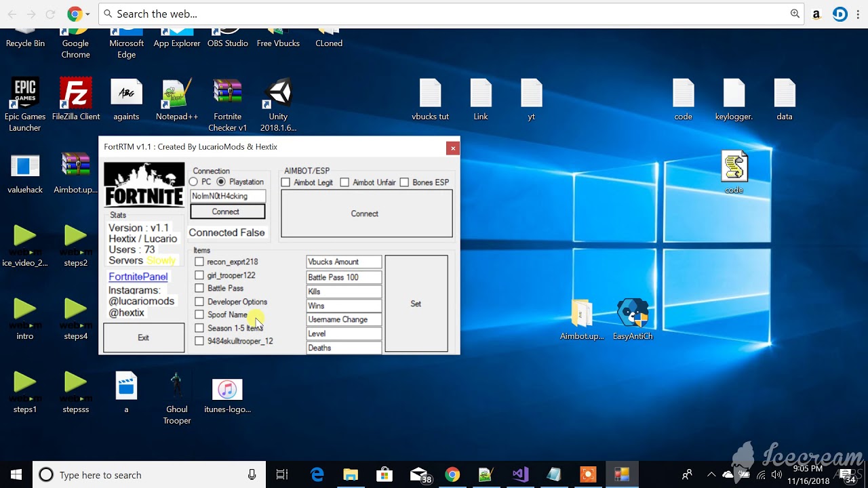Viewport: 868px width, 488px height.
Task: Open Microsoft Edge from the taskbar
Action: 317,474
